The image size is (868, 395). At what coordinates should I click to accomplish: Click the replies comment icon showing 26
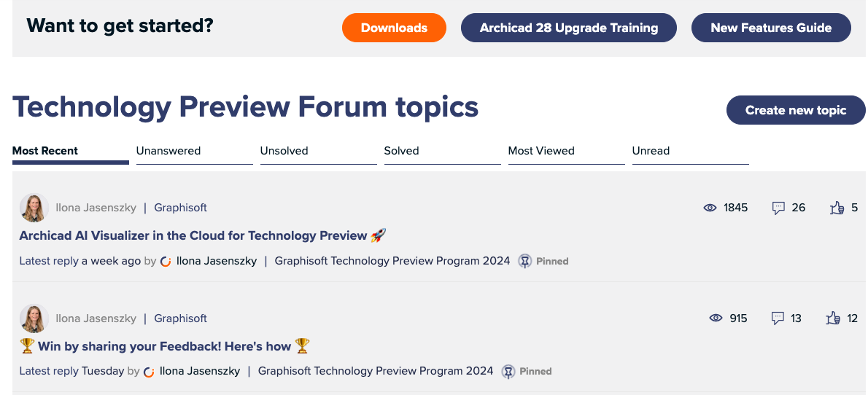click(778, 208)
